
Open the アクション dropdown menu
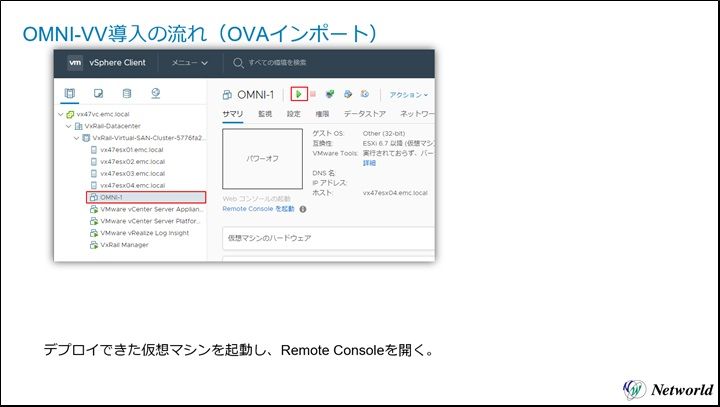coord(409,95)
